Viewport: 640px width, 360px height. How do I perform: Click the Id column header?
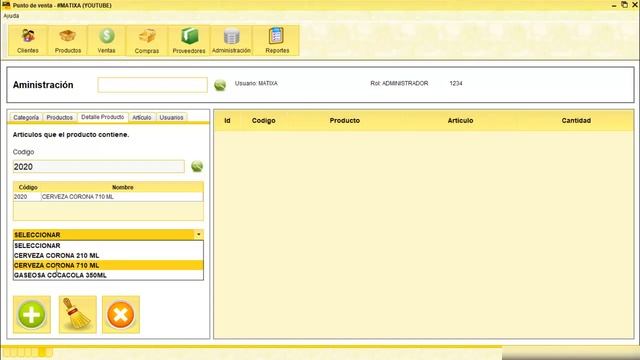tap(227, 120)
